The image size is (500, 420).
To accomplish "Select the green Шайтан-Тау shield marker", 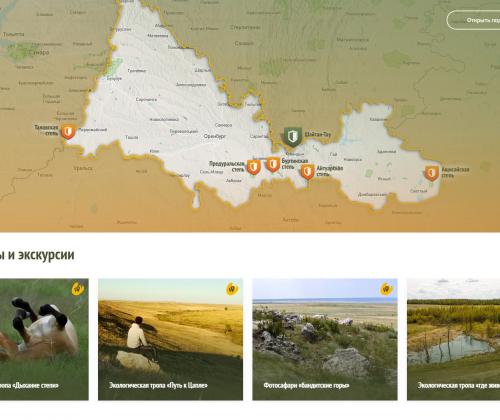I will point(293,137).
